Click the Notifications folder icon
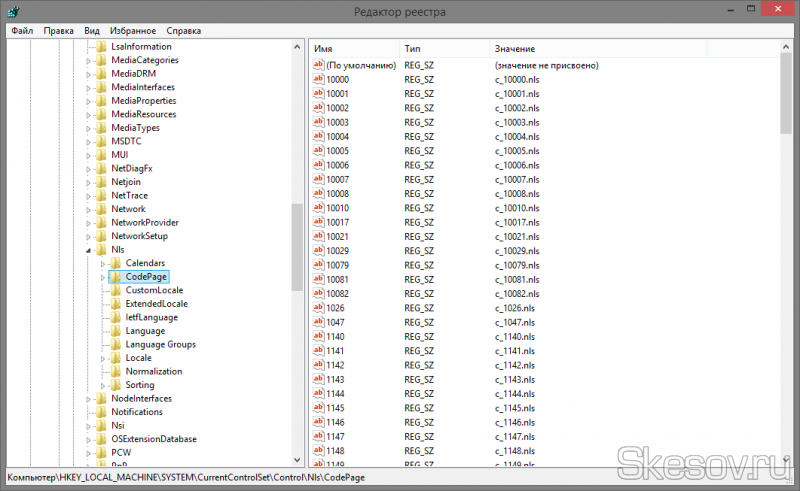This screenshot has width=800, height=491. click(100, 412)
